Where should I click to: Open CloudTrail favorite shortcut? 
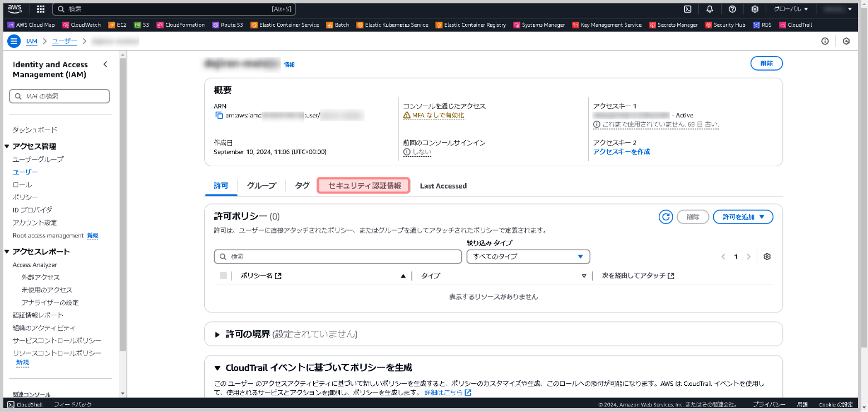pyautogui.click(x=796, y=25)
